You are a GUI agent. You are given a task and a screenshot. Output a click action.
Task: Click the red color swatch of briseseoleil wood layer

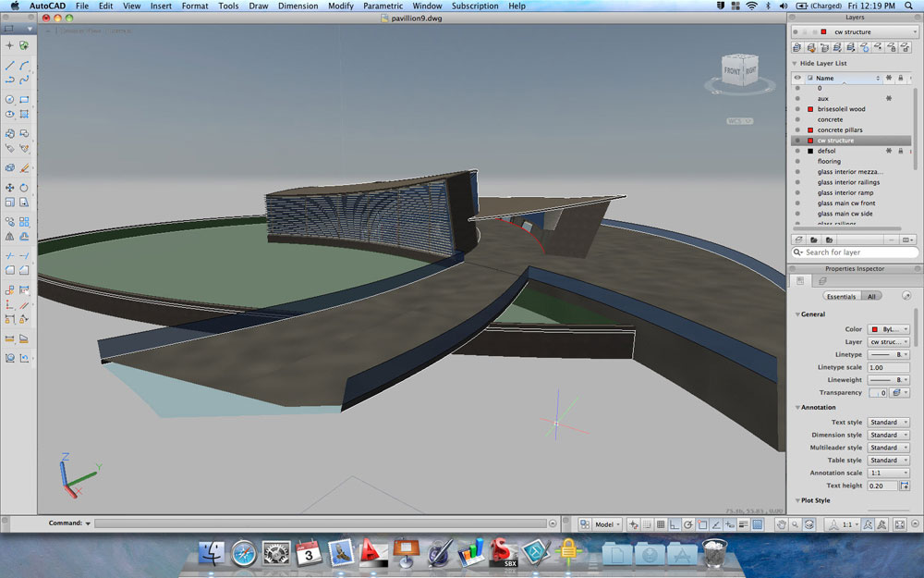[x=810, y=108]
